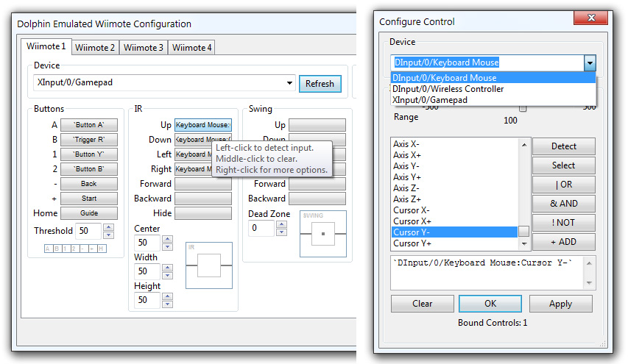Click the IR Width input field
The height and width of the screenshot is (364, 628).
pos(146,272)
